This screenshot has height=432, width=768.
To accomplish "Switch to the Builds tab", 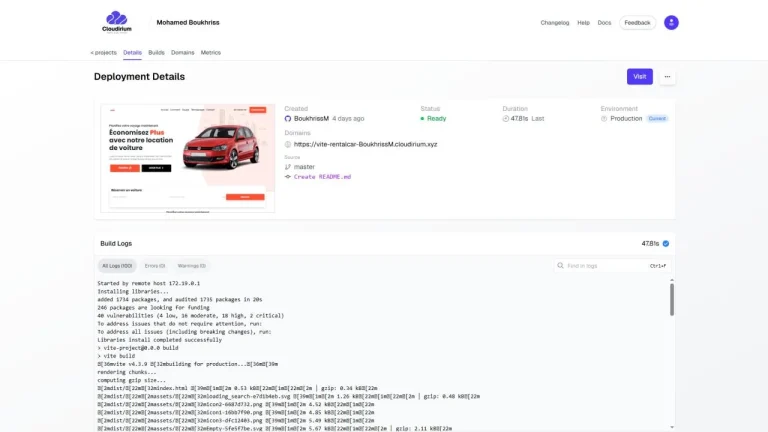I will point(156,52).
